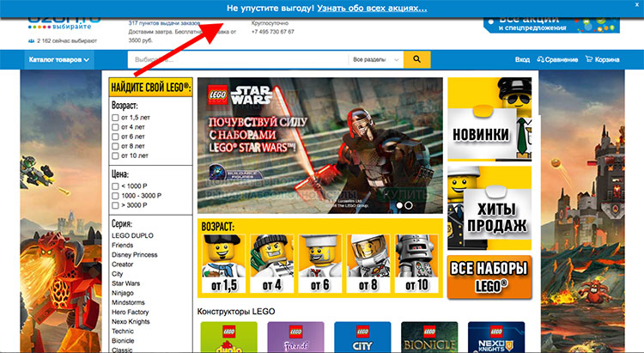Open the LEGO Nexo Knights series tile
Screen dimensions: 644x353
coord(496,337)
